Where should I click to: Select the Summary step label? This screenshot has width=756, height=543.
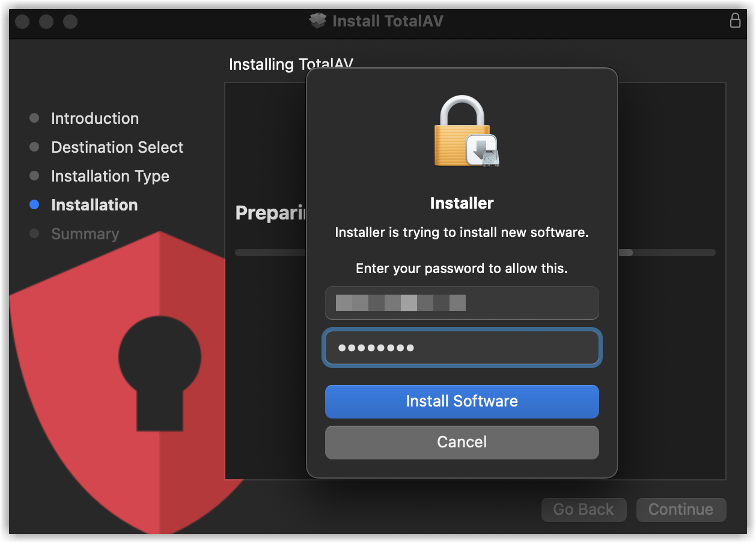click(85, 234)
